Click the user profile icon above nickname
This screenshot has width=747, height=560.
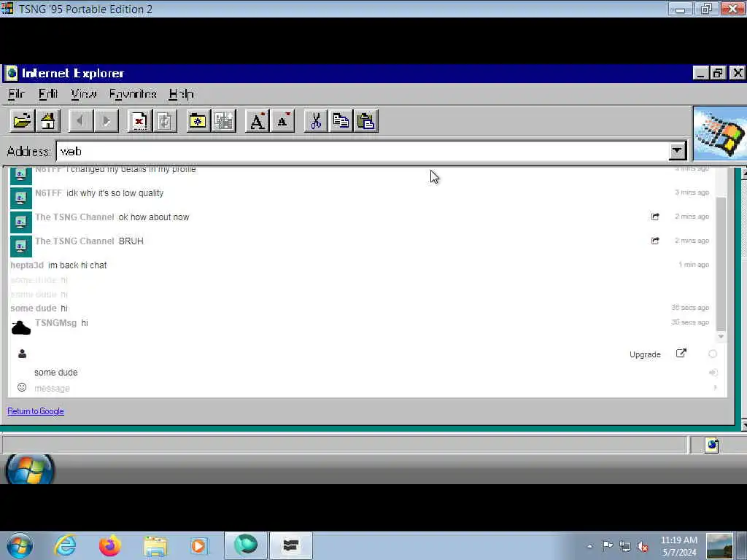pos(22,354)
